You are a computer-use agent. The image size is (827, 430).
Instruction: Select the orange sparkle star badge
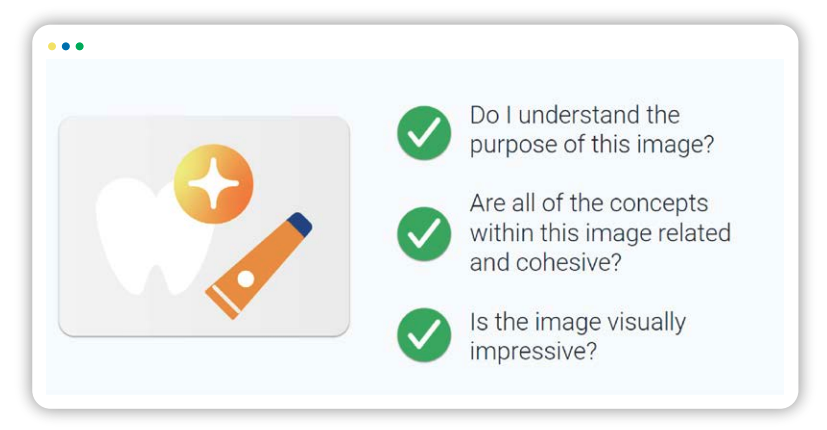coord(214,184)
